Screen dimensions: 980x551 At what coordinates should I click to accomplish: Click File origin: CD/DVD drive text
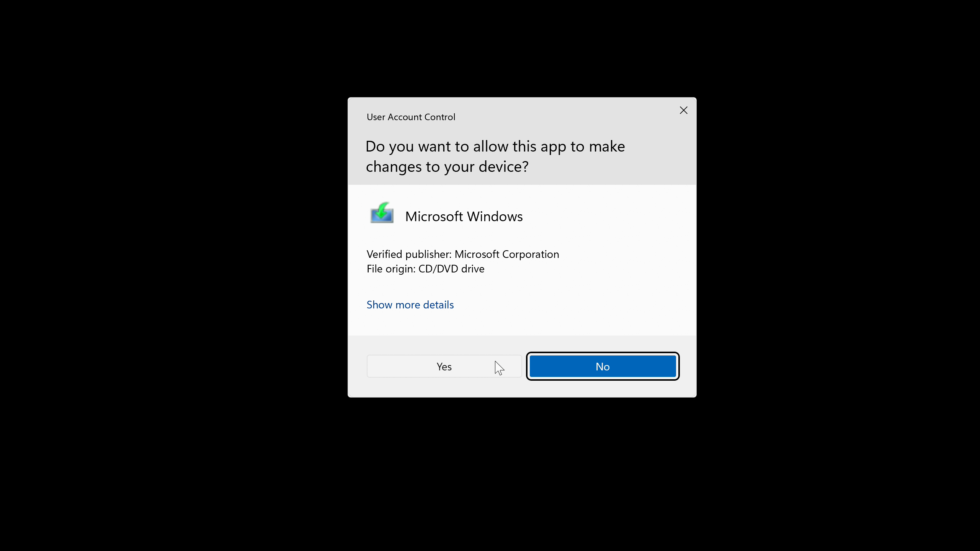[425, 269]
